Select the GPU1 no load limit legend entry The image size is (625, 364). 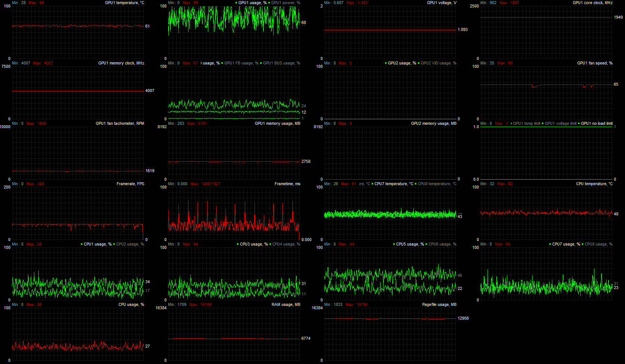[x=597, y=124]
